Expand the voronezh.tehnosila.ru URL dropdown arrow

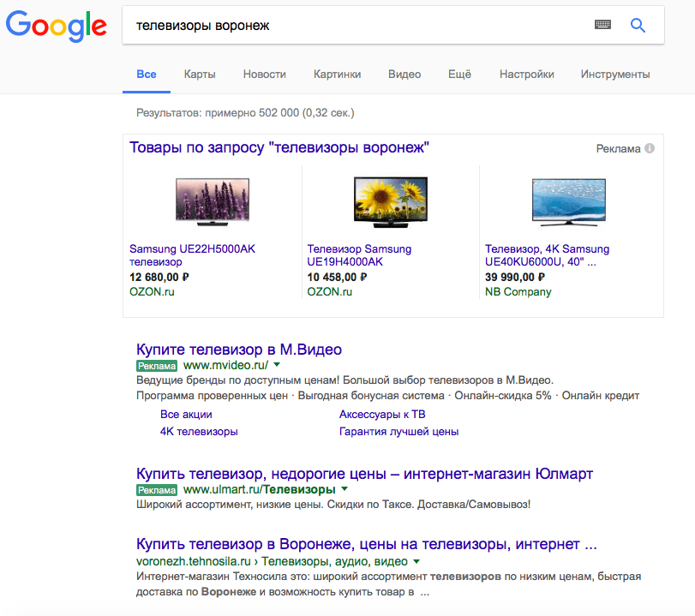pyautogui.click(x=416, y=561)
